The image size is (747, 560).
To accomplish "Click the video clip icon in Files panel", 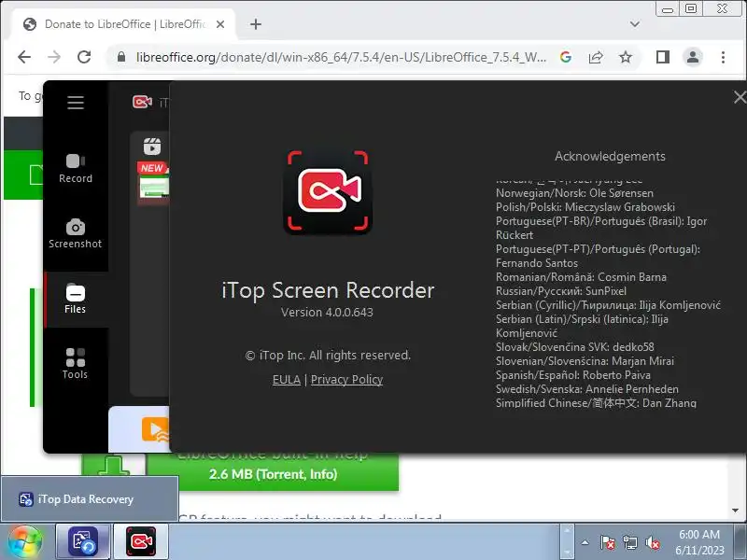I will 152,147.
